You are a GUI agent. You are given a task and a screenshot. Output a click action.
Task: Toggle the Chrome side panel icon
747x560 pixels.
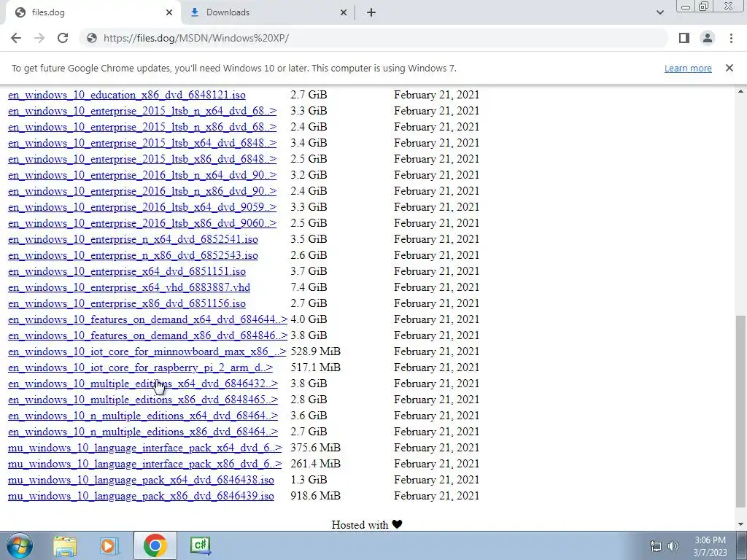(684, 38)
